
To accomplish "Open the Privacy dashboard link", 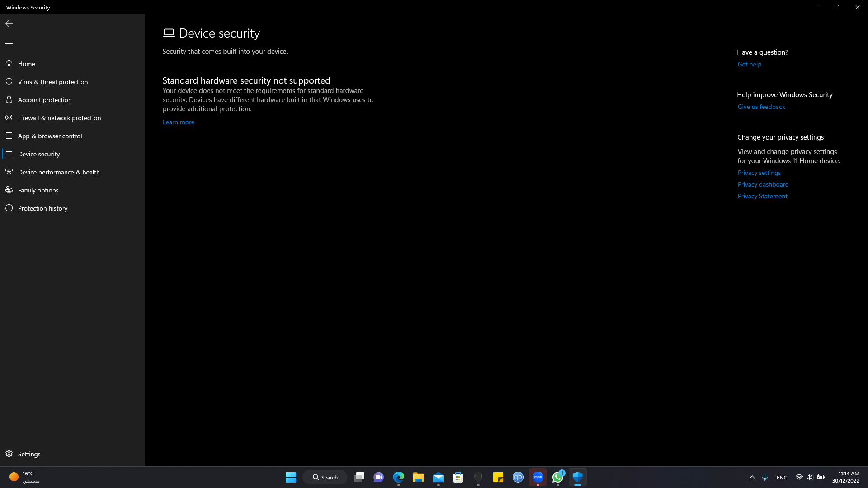I will pyautogui.click(x=763, y=184).
